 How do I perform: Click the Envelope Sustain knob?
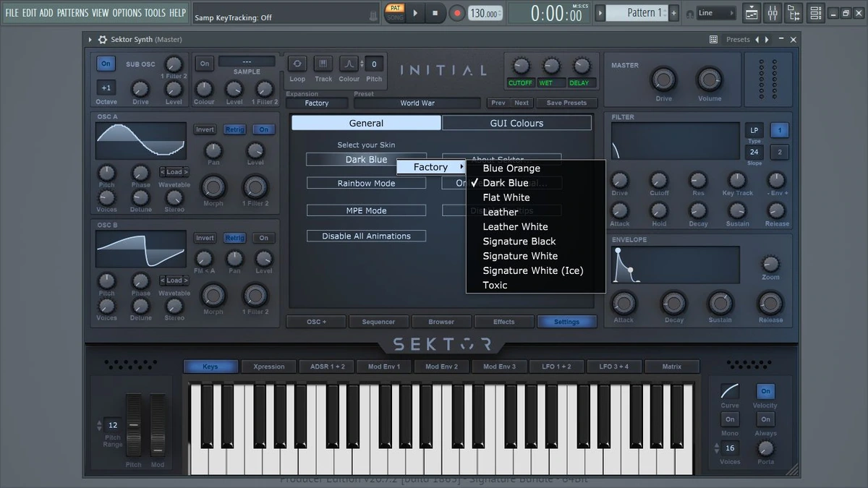pyautogui.click(x=720, y=303)
